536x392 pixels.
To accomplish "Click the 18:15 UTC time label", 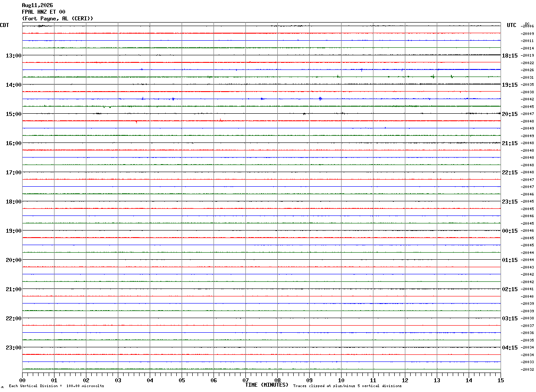I will tap(510, 56).
